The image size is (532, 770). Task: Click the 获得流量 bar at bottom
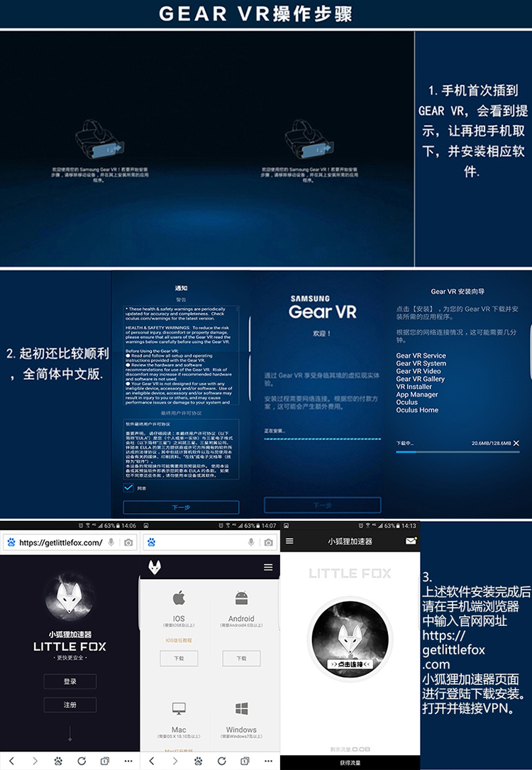point(350,763)
